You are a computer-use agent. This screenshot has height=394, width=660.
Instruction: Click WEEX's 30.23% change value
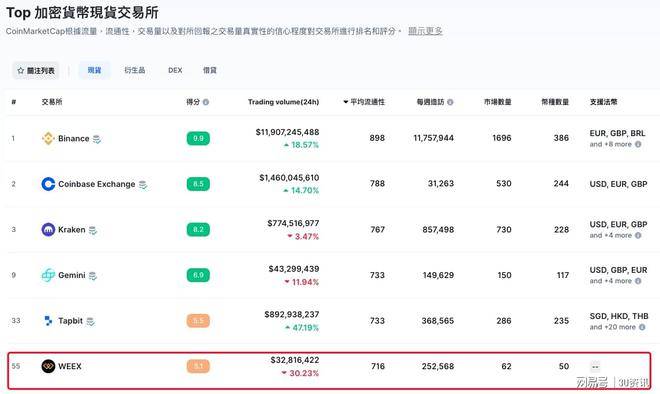(x=304, y=373)
